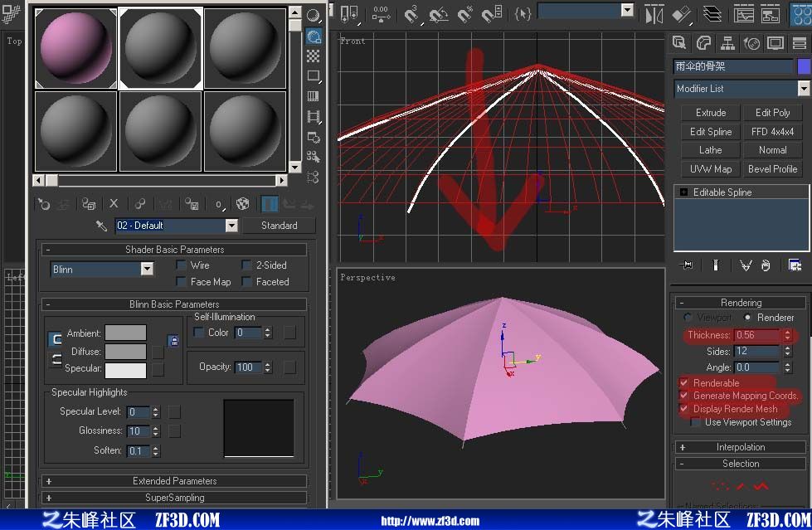This screenshot has width=812, height=530.
Task: Click the Put to Library icon
Action: tap(192, 204)
